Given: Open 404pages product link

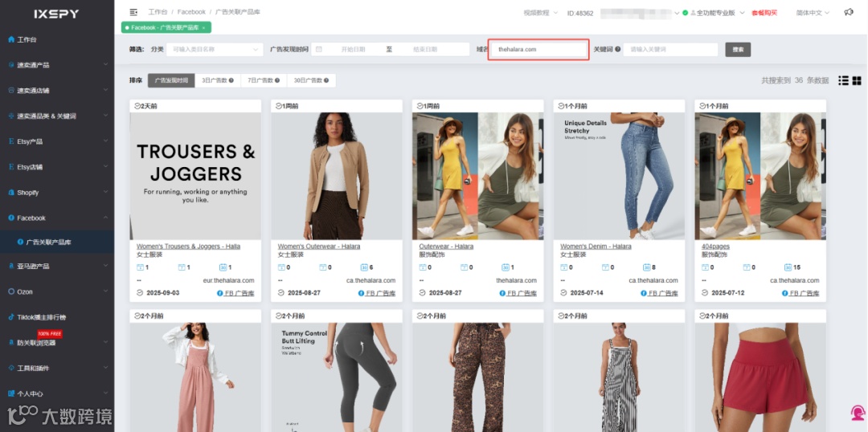Looking at the screenshot, I should pyautogui.click(x=715, y=247).
